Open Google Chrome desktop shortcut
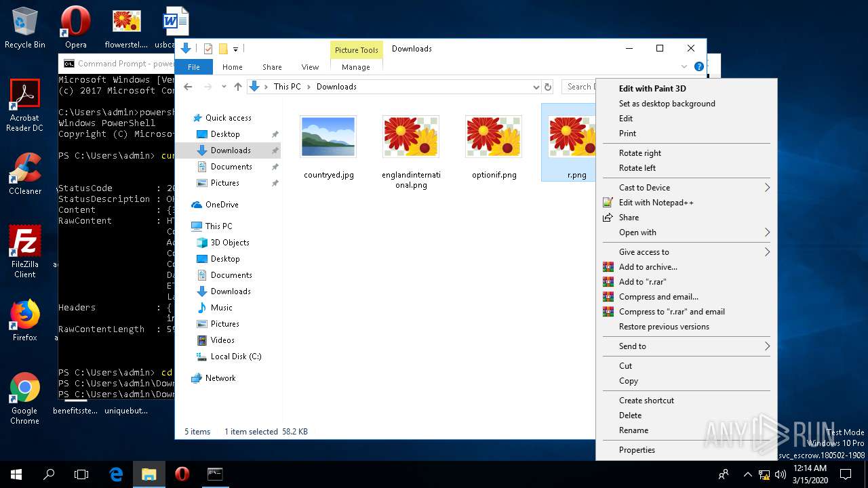This screenshot has height=488, width=868. click(x=24, y=399)
